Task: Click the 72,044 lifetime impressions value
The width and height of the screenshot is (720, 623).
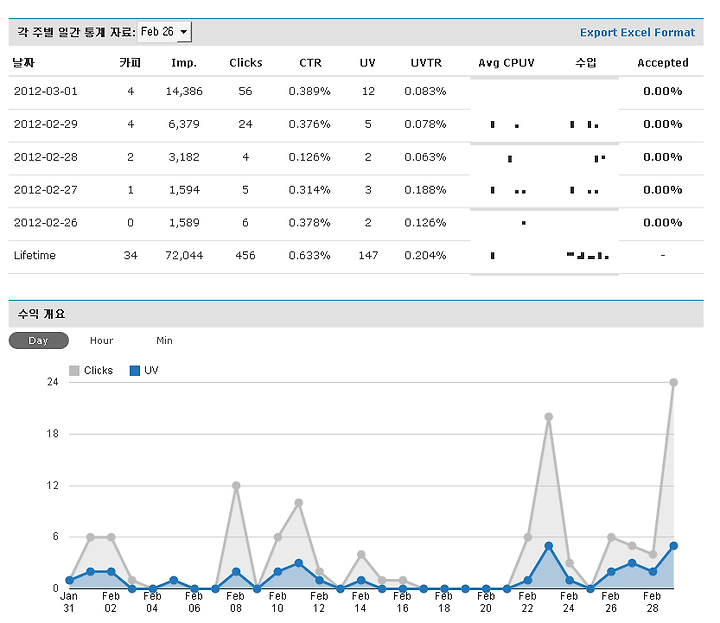Action: click(x=184, y=255)
